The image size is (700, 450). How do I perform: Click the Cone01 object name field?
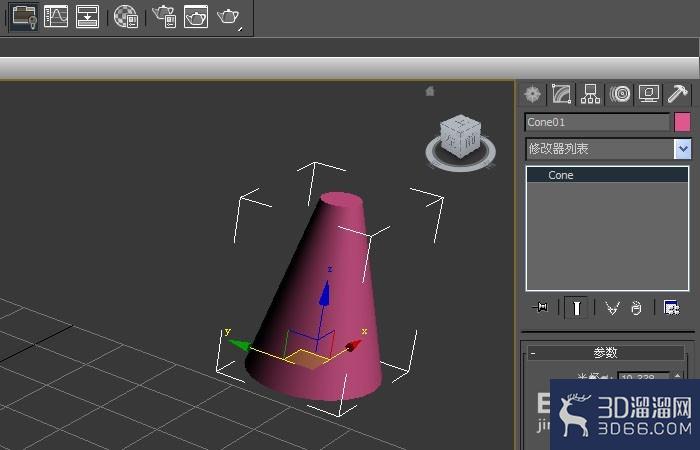[597, 122]
